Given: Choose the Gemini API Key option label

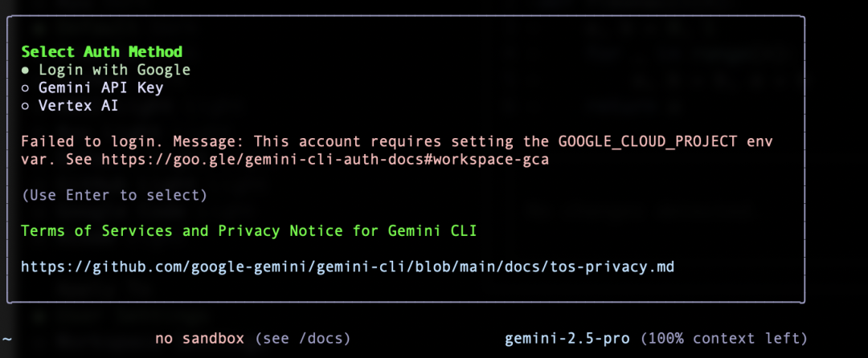Looking at the screenshot, I should click(x=100, y=87).
